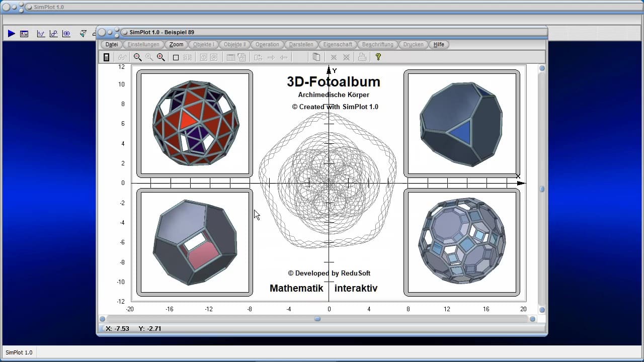Open the Datei menu
The height and width of the screenshot is (362, 644).
click(112, 45)
